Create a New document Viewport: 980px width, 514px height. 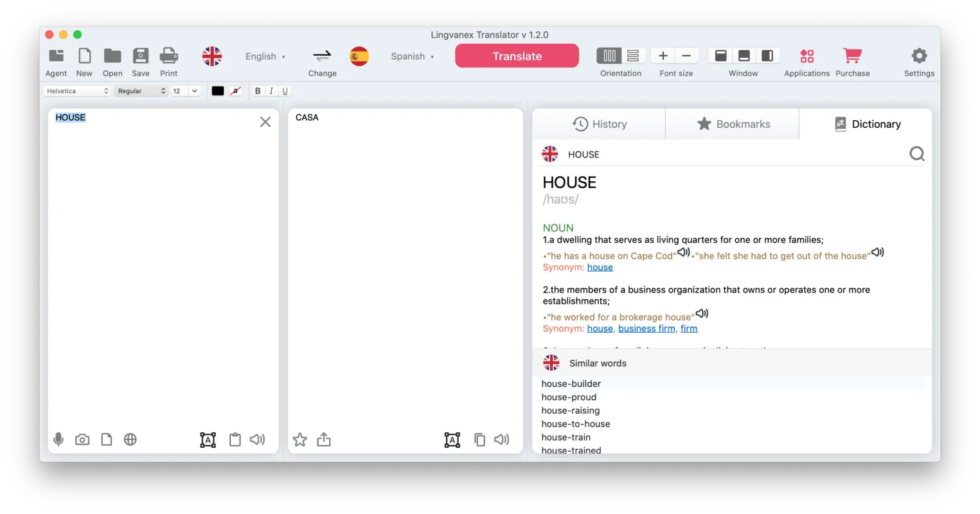coord(84,56)
